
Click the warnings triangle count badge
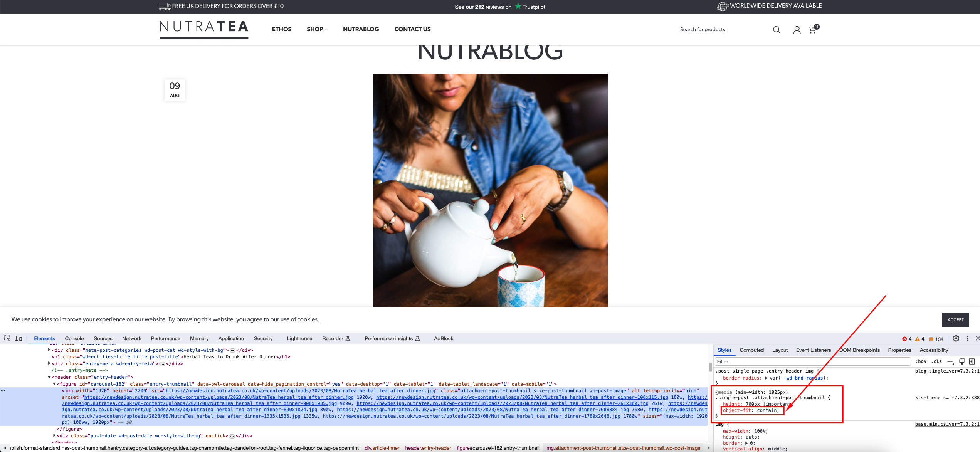919,339
